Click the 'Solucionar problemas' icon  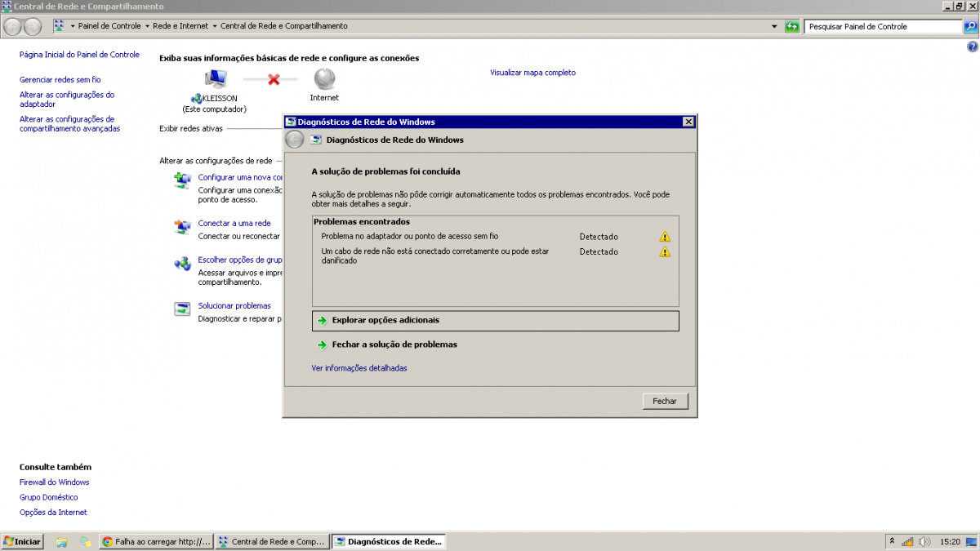coord(182,309)
